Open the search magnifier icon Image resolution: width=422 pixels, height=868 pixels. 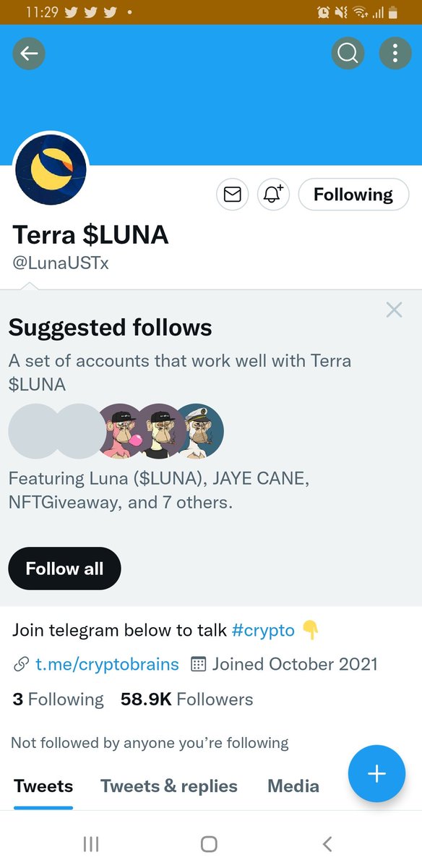[348, 53]
